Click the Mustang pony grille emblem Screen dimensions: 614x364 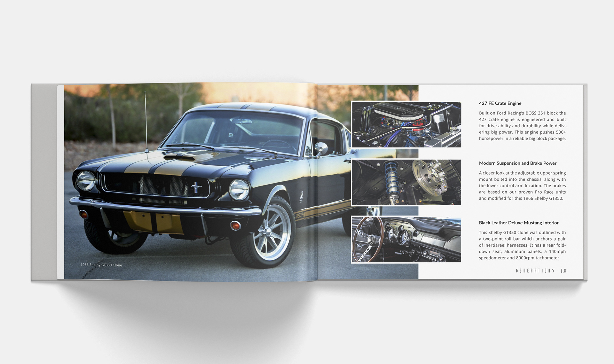click(196, 187)
